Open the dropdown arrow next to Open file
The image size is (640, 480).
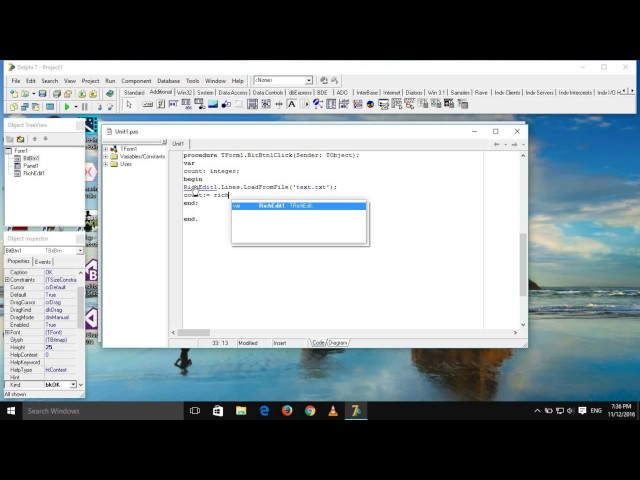tap(33, 94)
